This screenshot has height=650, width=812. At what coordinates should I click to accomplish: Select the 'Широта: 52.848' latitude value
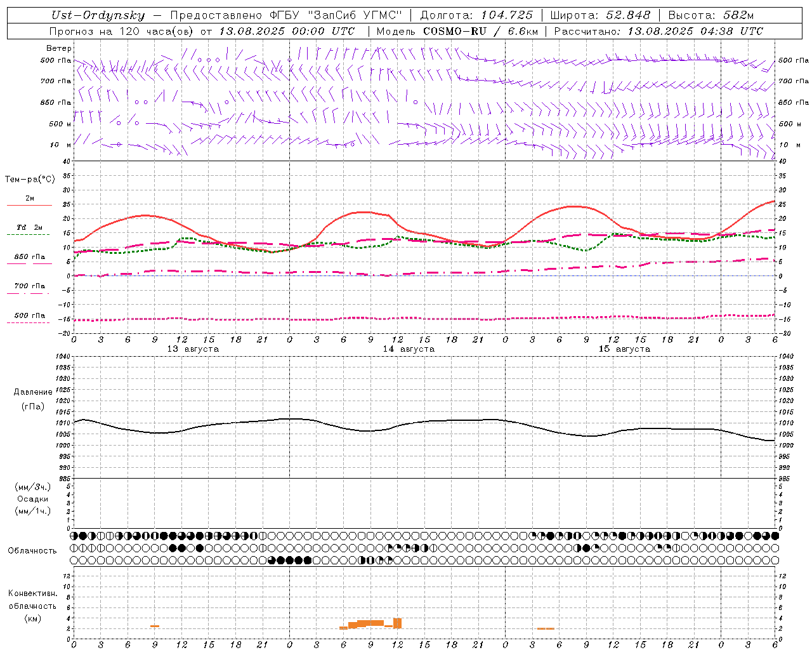600,15
